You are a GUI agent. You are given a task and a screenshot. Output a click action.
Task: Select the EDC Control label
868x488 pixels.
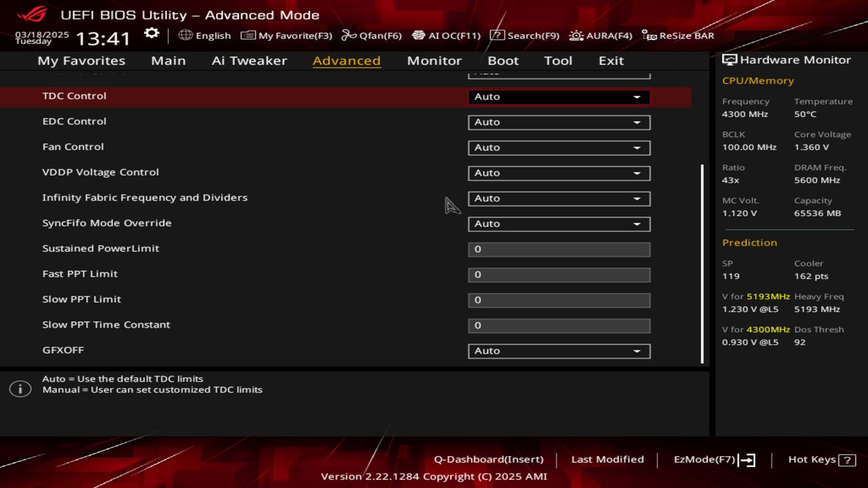click(75, 121)
